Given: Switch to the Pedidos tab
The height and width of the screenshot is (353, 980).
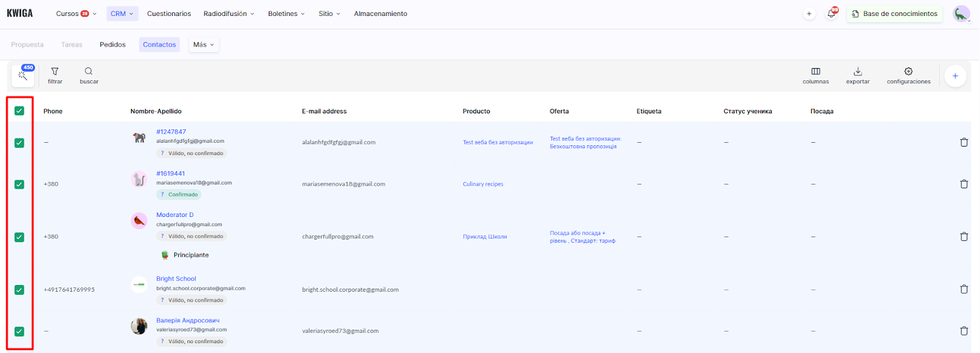Looking at the screenshot, I should 113,45.
